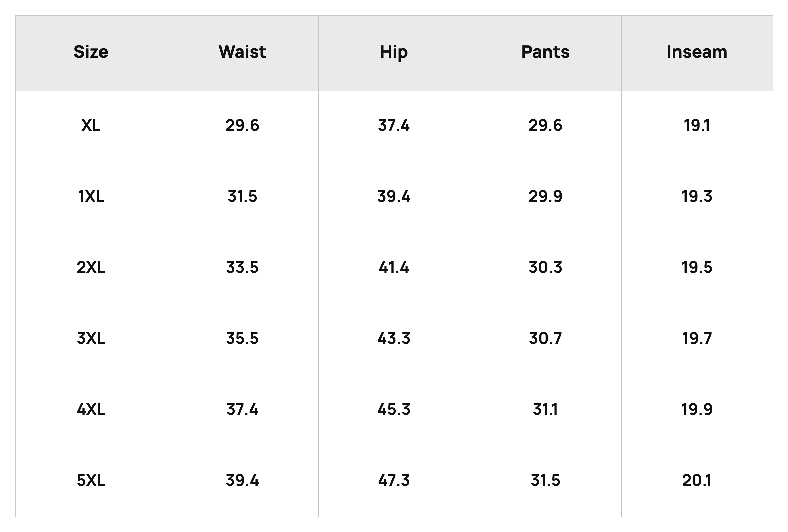The width and height of the screenshot is (788, 532).
Task: Select the XL size row label
Action: tap(91, 126)
